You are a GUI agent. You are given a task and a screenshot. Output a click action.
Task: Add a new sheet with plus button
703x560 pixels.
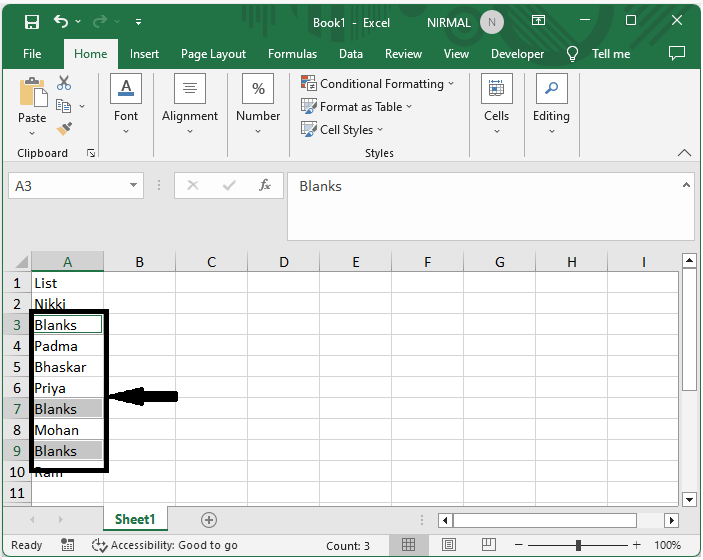[208, 520]
